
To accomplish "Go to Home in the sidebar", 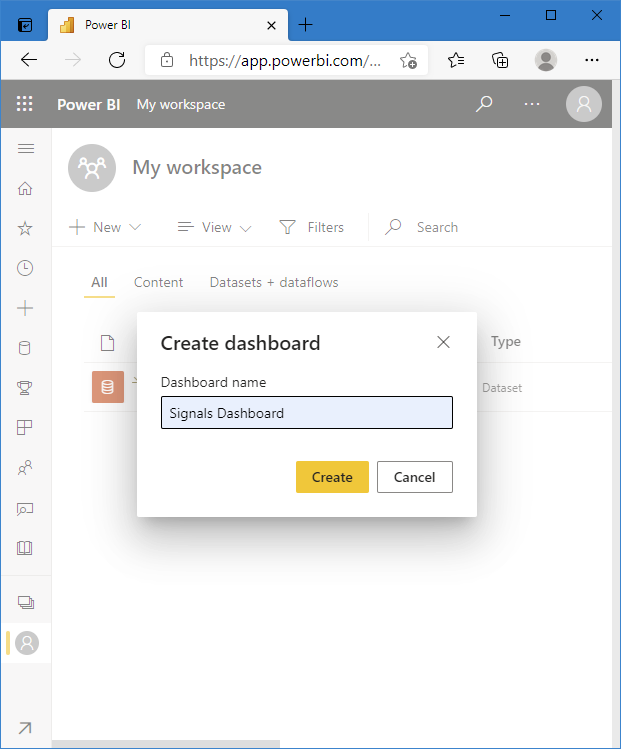I will (x=25, y=189).
